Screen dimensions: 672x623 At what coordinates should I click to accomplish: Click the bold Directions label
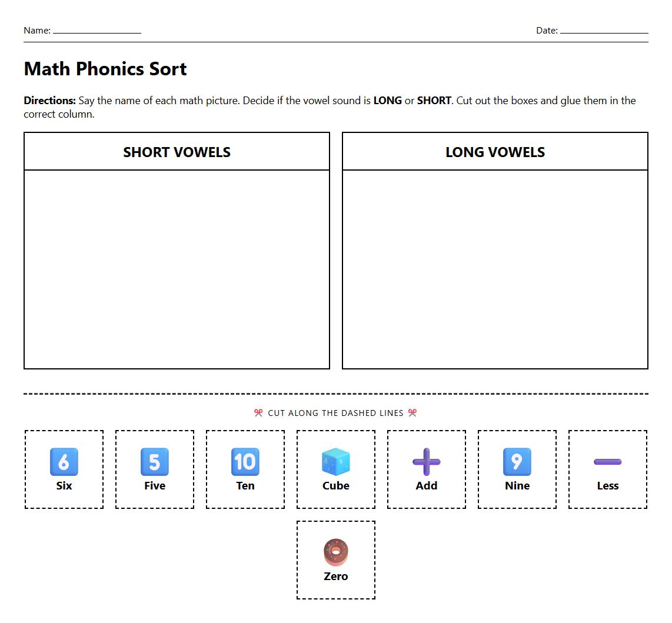click(49, 100)
